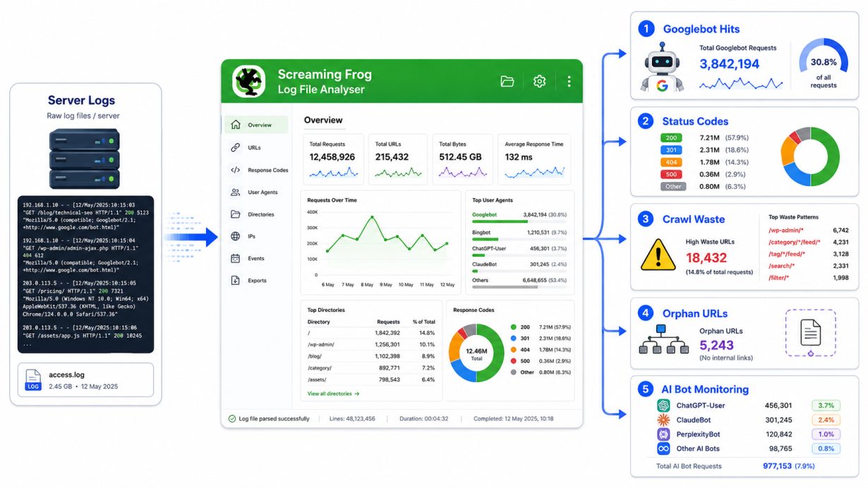Click the grey Other badge in Status Codes
868x488 pixels.
(x=673, y=187)
